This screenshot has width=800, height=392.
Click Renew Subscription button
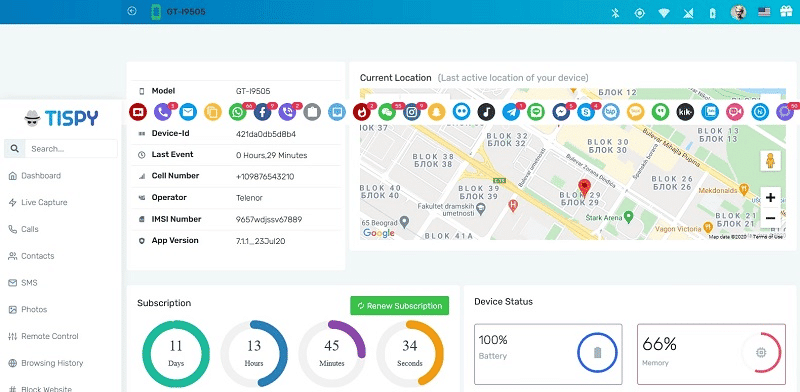(x=399, y=306)
